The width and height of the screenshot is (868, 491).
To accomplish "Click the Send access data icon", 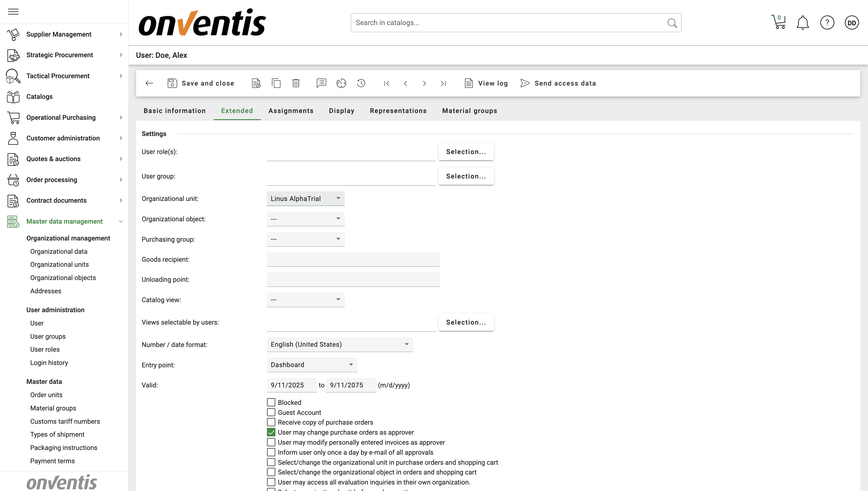I will click(525, 83).
